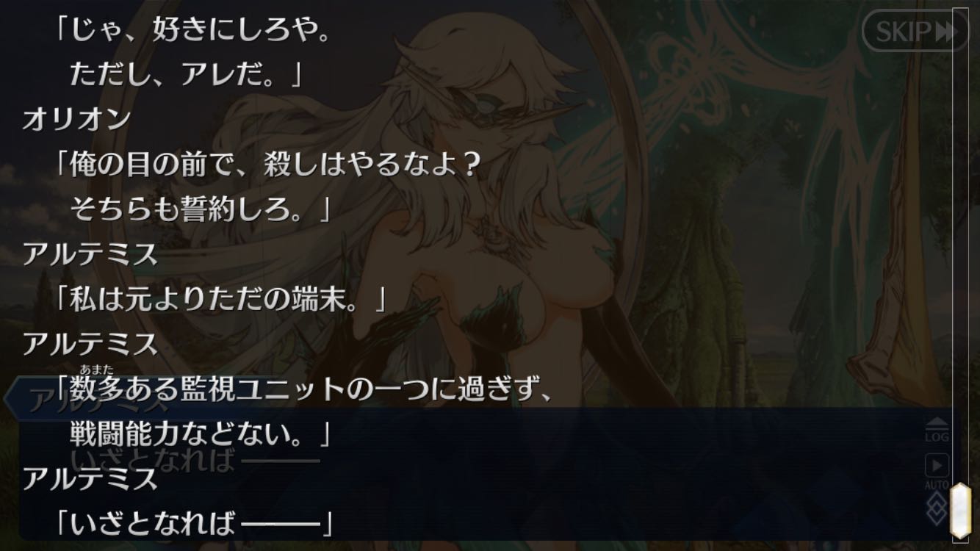This screenshot has width=980, height=551.
Task: Click アルテミス name above 数多ある line
Action: pos(90,344)
